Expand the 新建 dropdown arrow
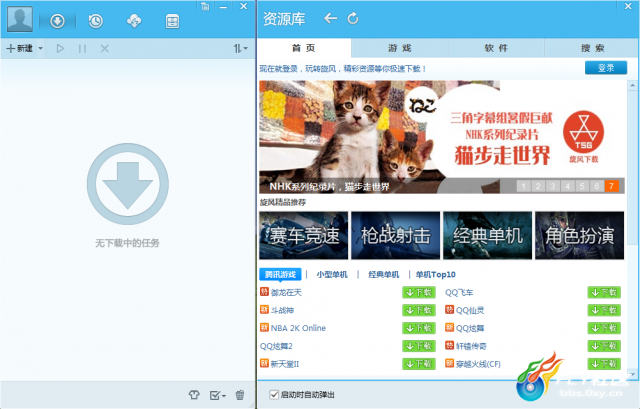Image resolution: width=640 pixels, height=409 pixels. pyautogui.click(x=40, y=49)
